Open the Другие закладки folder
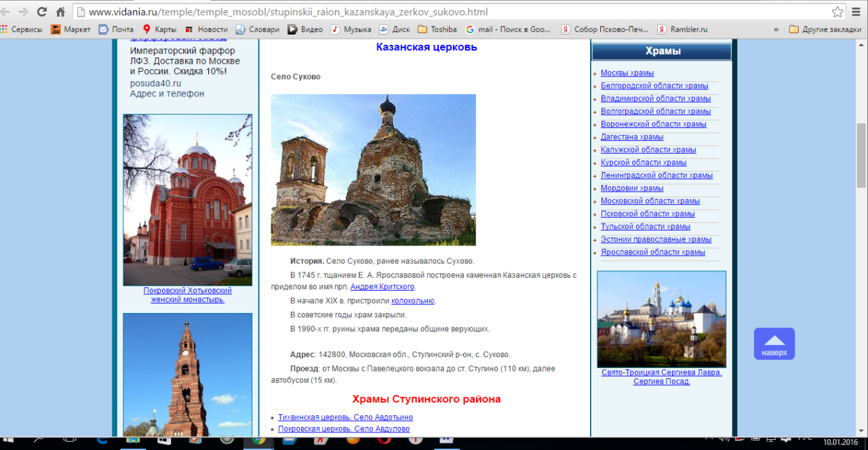The image size is (868, 450). coord(825,29)
